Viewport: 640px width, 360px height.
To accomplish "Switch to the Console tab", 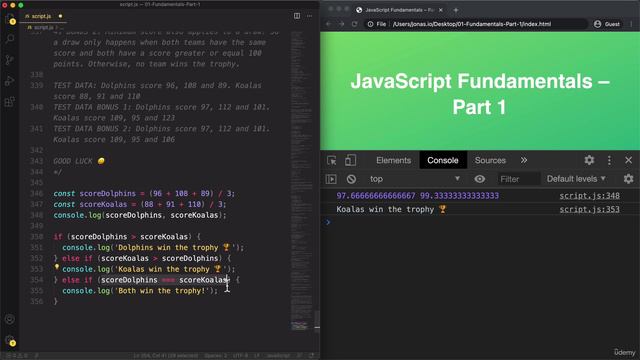I will pos(443,160).
